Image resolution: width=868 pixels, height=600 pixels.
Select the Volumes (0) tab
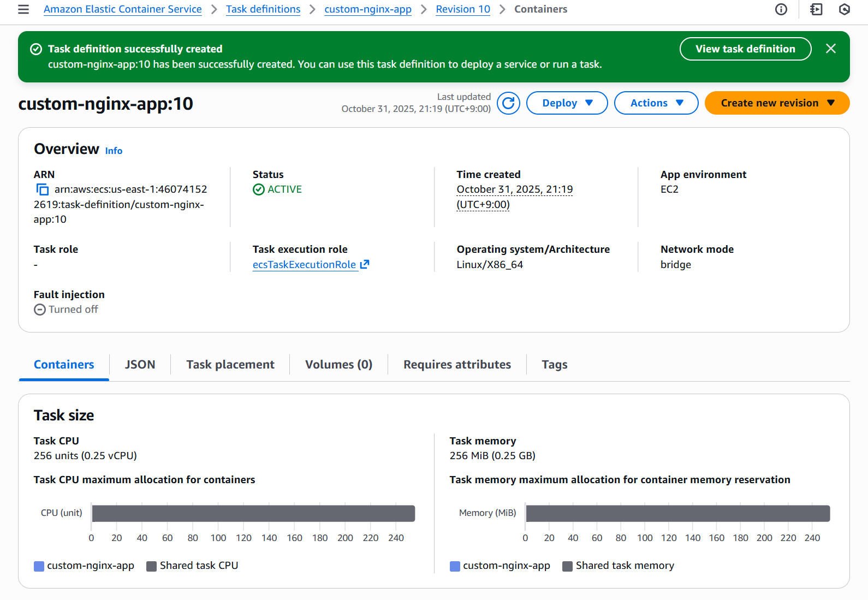click(338, 365)
